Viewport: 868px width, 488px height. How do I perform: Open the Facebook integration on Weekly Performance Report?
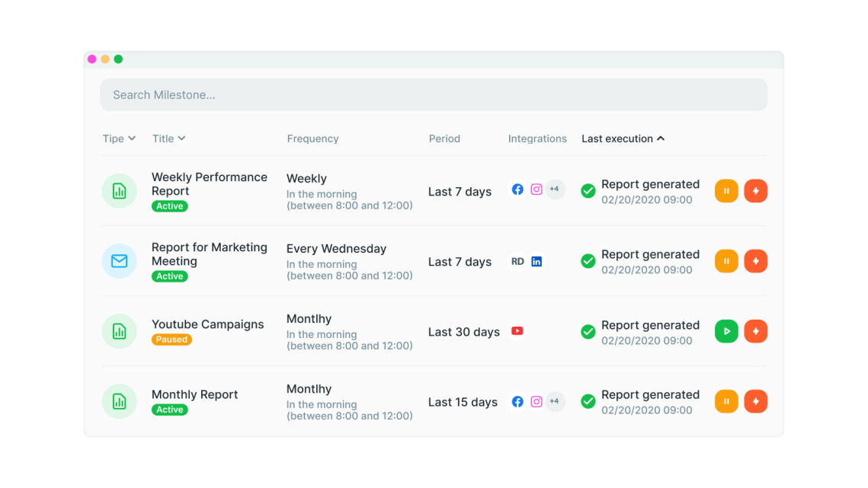point(517,189)
